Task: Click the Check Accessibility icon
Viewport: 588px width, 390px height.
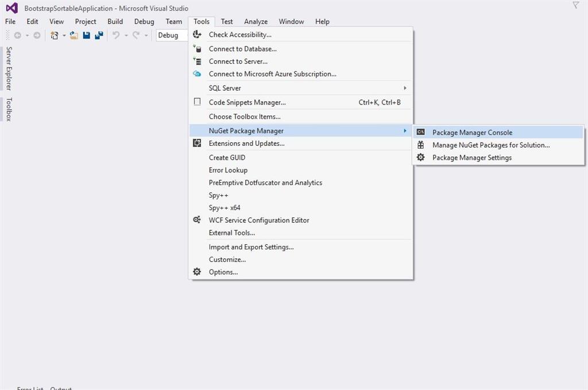Action: pyautogui.click(x=197, y=34)
